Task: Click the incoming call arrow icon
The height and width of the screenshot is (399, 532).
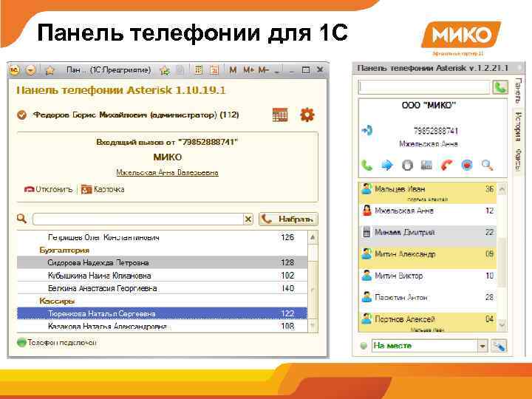Action: tap(366, 131)
